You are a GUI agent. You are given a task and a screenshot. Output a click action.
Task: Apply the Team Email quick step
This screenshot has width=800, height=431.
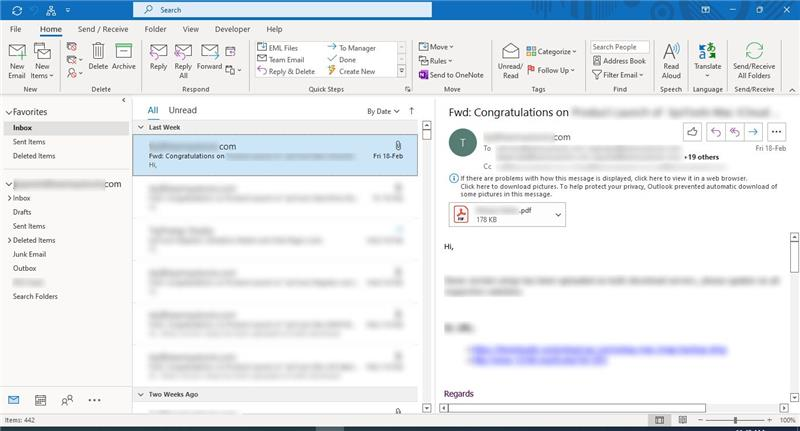tap(281, 59)
